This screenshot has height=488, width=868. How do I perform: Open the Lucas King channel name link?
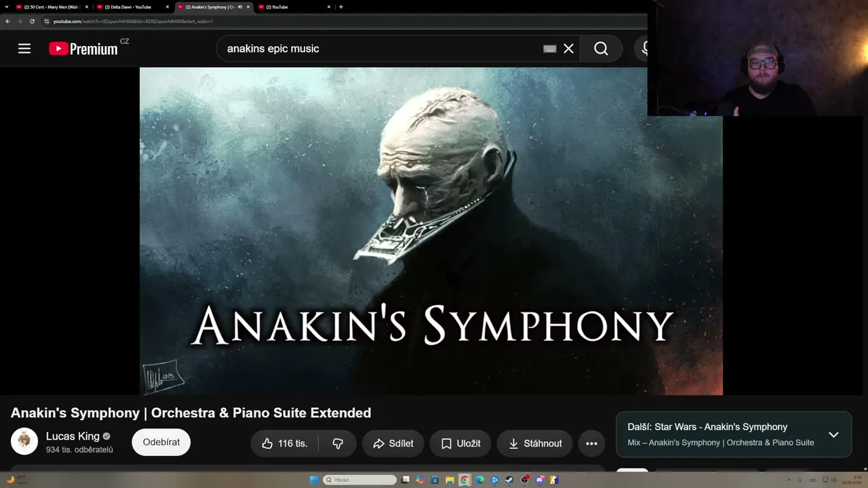73,436
